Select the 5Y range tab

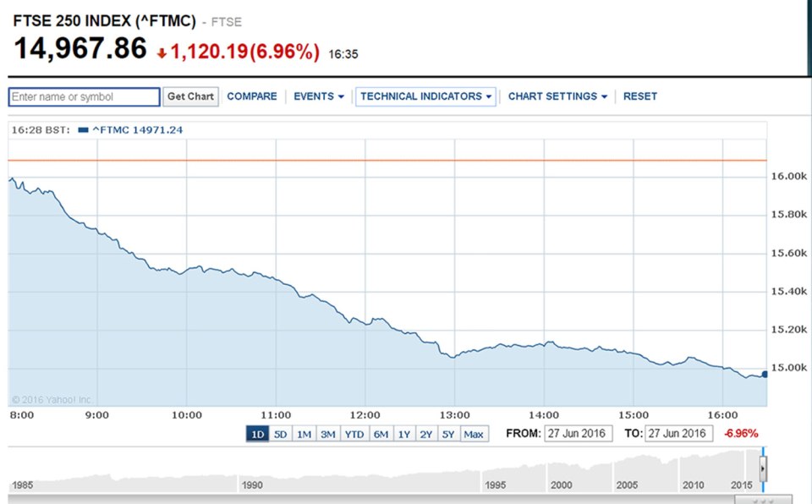tap(448, 434)
